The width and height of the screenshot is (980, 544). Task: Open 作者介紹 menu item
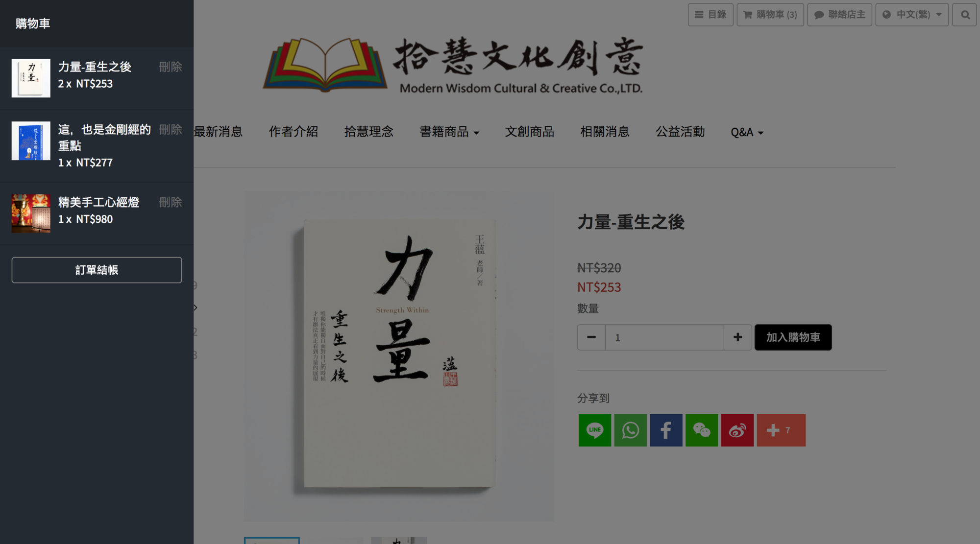click(x=294, y=132)
